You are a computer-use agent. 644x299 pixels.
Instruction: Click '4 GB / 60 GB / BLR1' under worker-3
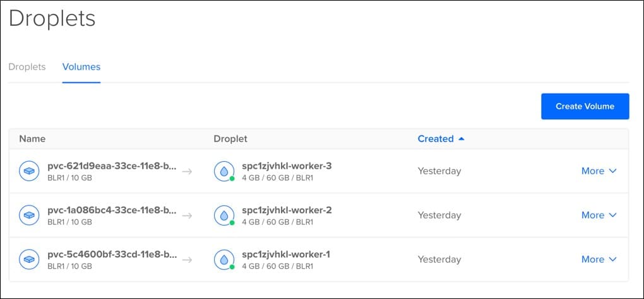[x=278, y=178]
